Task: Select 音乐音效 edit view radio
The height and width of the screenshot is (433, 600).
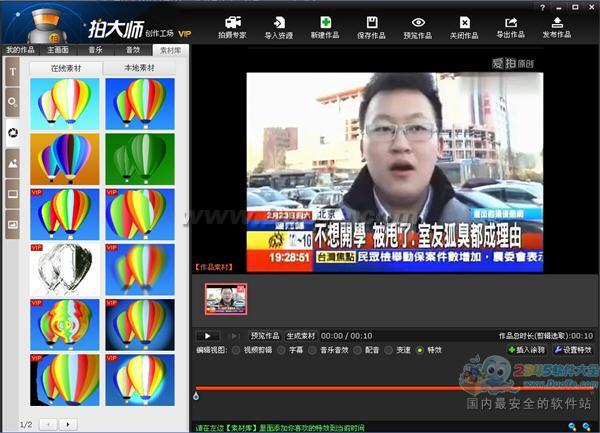Action: tap(312, 350)
